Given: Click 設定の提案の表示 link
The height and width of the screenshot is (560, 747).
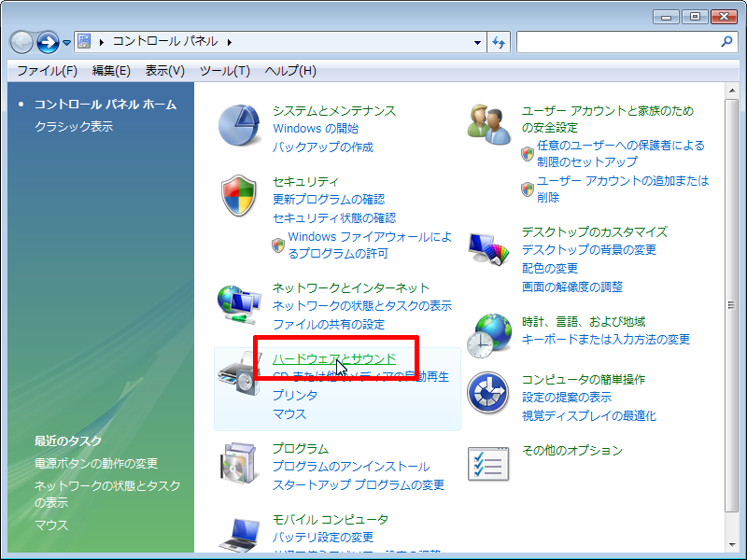Looking at the screenshot, I should [x=567, y=398].
